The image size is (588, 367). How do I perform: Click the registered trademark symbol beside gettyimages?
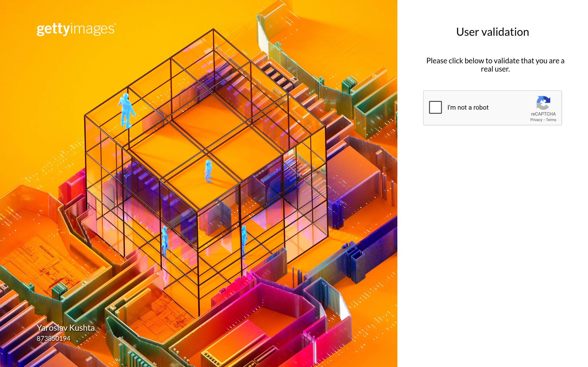click(115, 24)
